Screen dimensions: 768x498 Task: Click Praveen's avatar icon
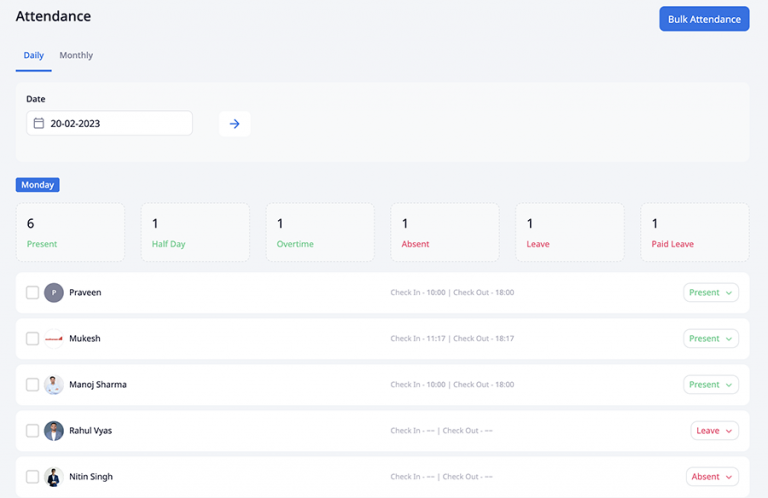[x=54, y=293]
